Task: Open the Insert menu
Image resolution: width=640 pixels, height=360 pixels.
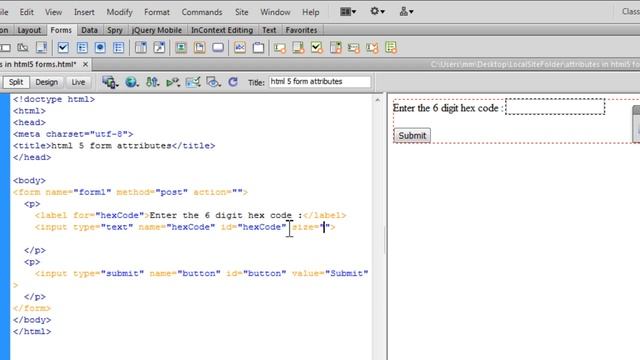Action: (x=84, y=12)
